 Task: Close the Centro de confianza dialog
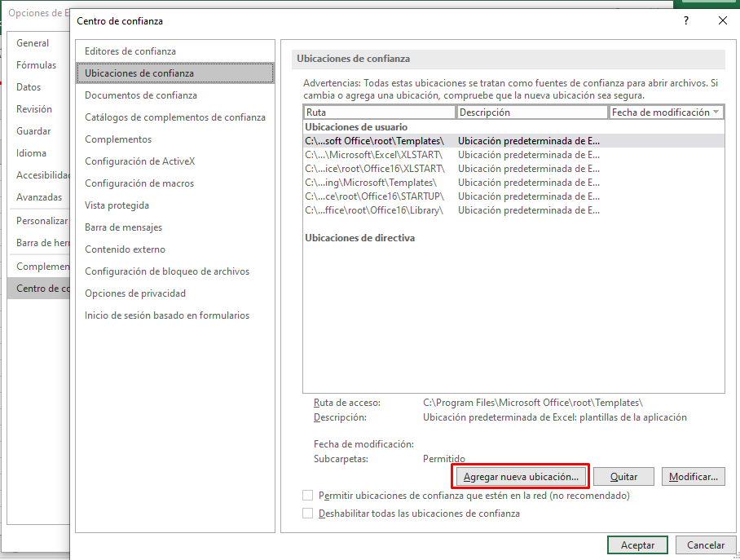coord(722,20)
